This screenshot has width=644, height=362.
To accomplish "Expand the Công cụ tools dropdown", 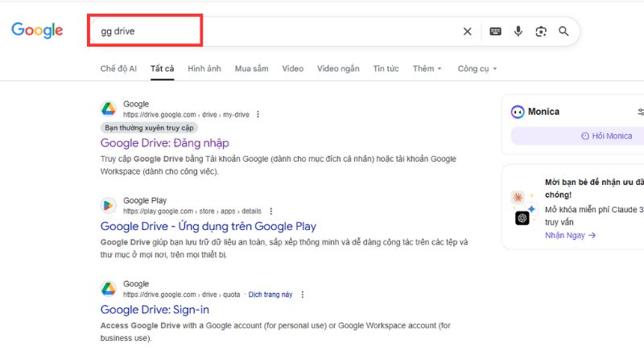I will click(477, 69).
